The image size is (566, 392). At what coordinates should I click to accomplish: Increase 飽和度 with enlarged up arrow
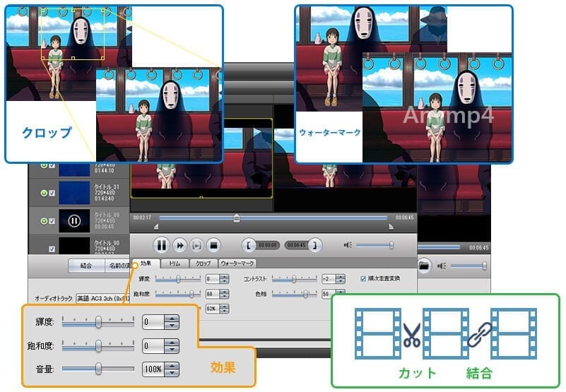point(172,343)
